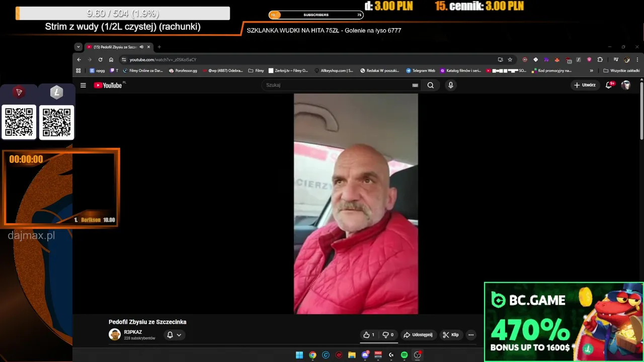The height and width of the screenshot is (362, 644).
Task: Like the video with thumbs up
Action: 369,335
